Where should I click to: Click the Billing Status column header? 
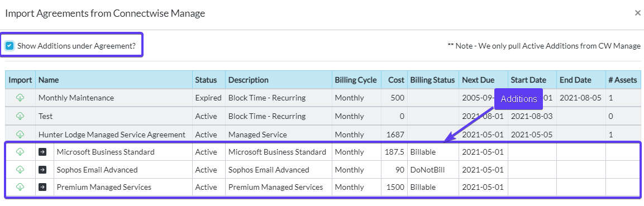click(x=432, y=80)
